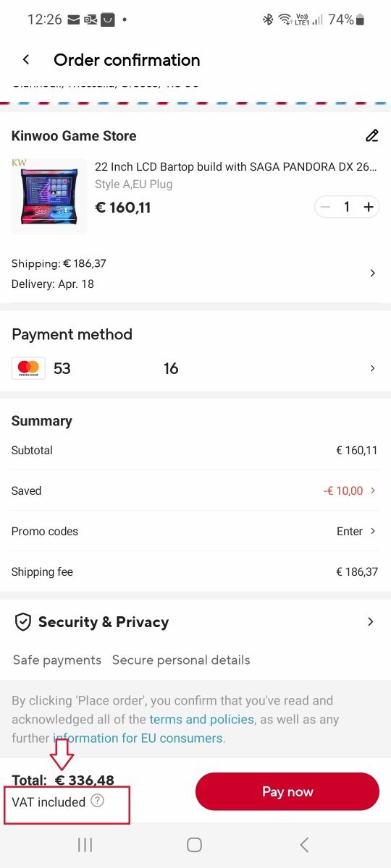This screenshot has height=868, width=391.
Task: Change payment method via chevron
Action: pos(372,368)
